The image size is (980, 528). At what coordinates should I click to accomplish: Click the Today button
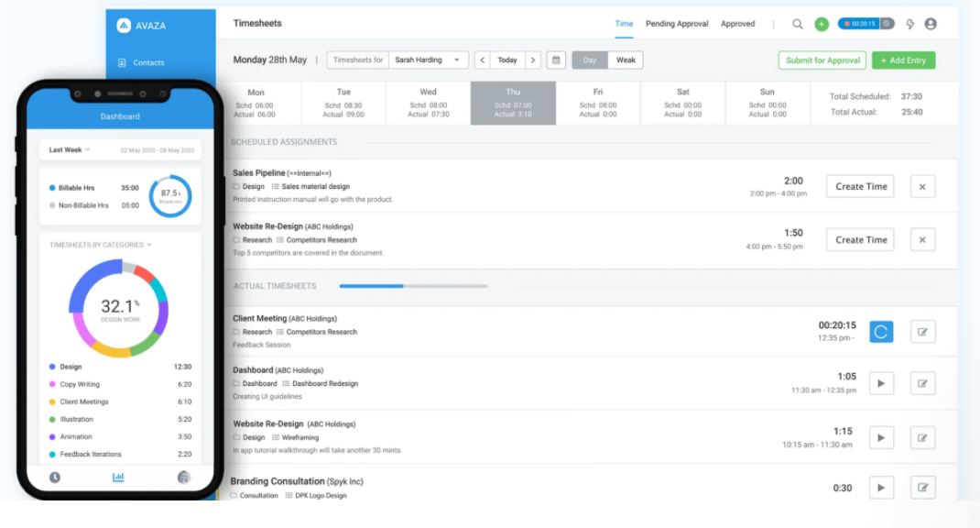(507, 60)
